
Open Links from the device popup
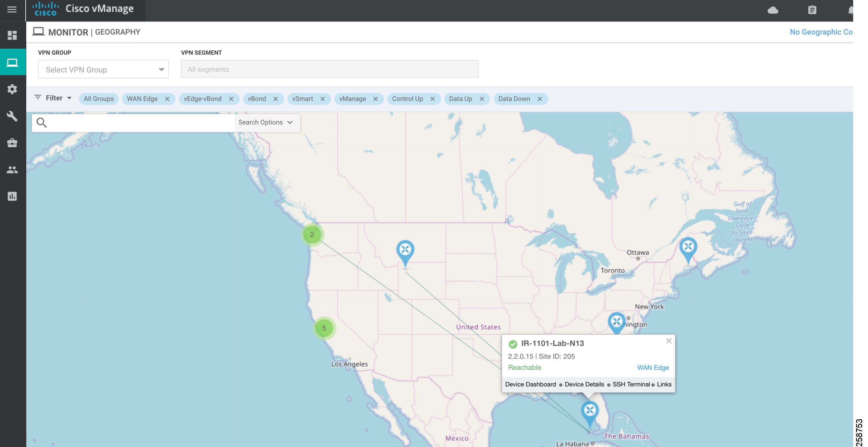click(x=664, y=384)
